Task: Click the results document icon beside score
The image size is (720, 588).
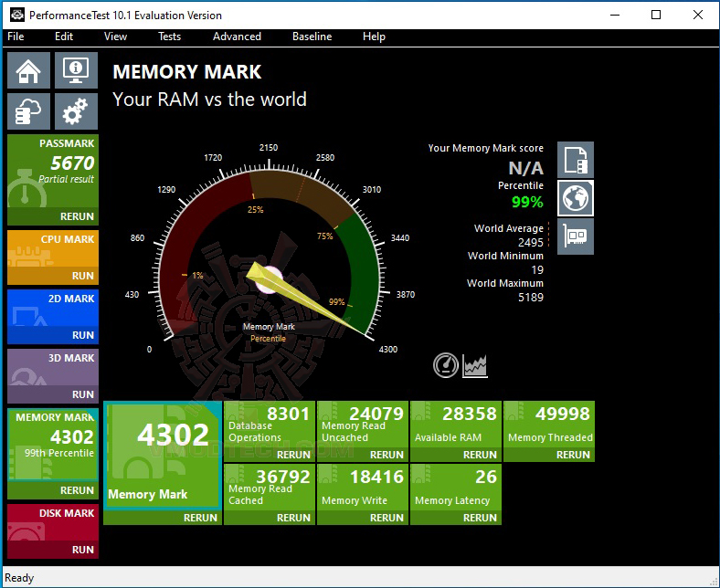Action: (x=576, y=160)
